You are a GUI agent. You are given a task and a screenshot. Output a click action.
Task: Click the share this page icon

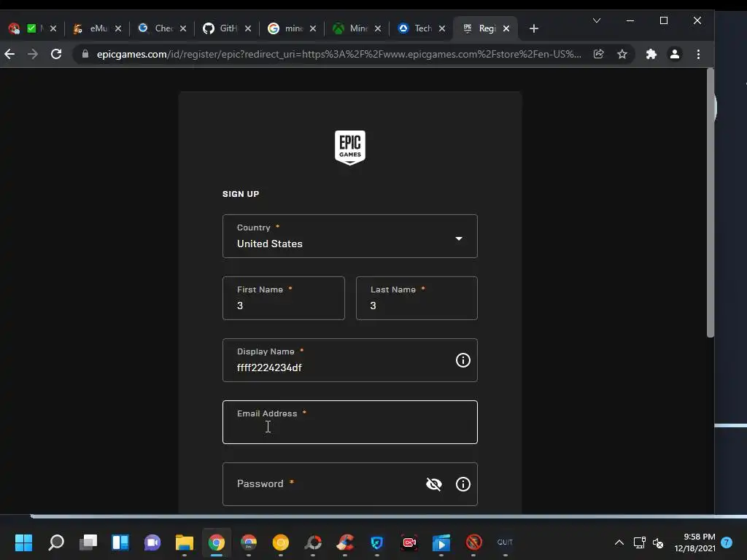pos(599,54)
